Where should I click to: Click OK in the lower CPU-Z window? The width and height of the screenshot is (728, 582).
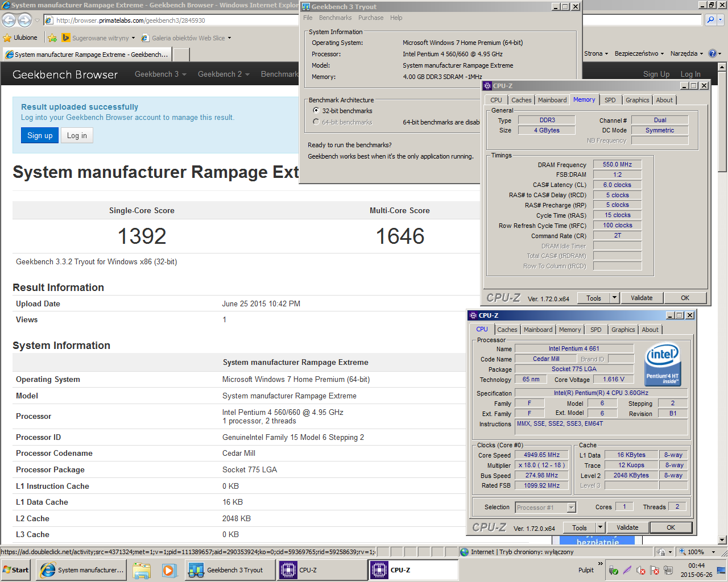(671, 527)
